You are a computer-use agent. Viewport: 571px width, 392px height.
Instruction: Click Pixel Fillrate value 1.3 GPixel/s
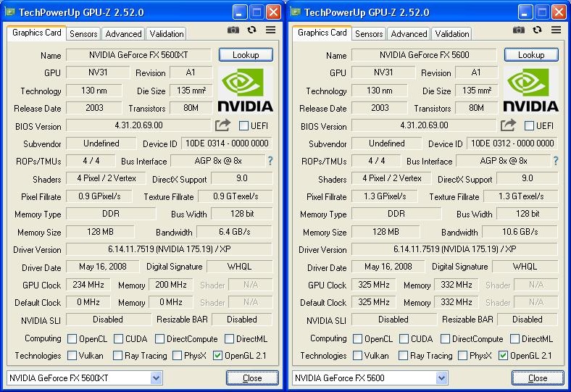385,196
